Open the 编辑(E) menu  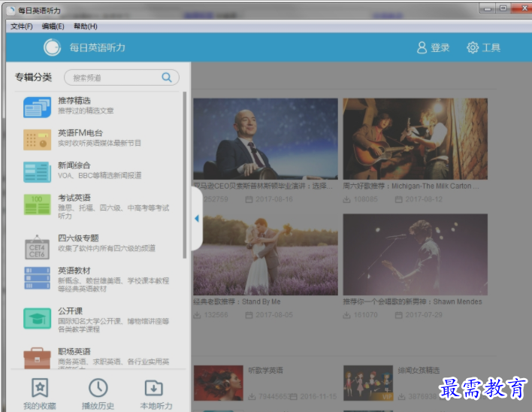53,26
